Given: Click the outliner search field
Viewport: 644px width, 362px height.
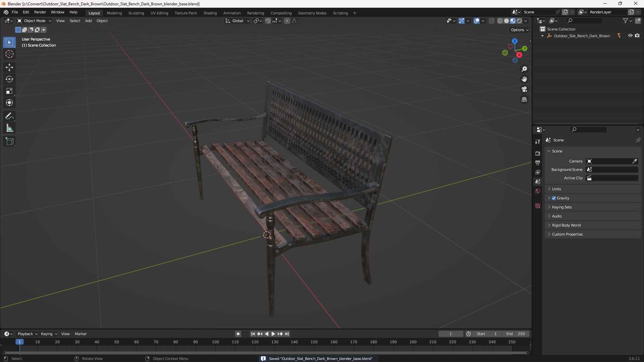Looking at the screenshot, I should (x=584, y=21).
